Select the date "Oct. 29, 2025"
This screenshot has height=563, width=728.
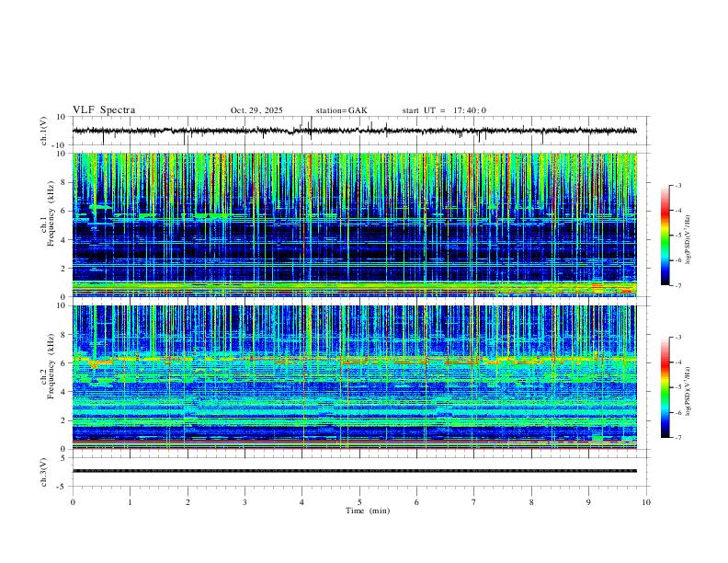pos(256,110)
